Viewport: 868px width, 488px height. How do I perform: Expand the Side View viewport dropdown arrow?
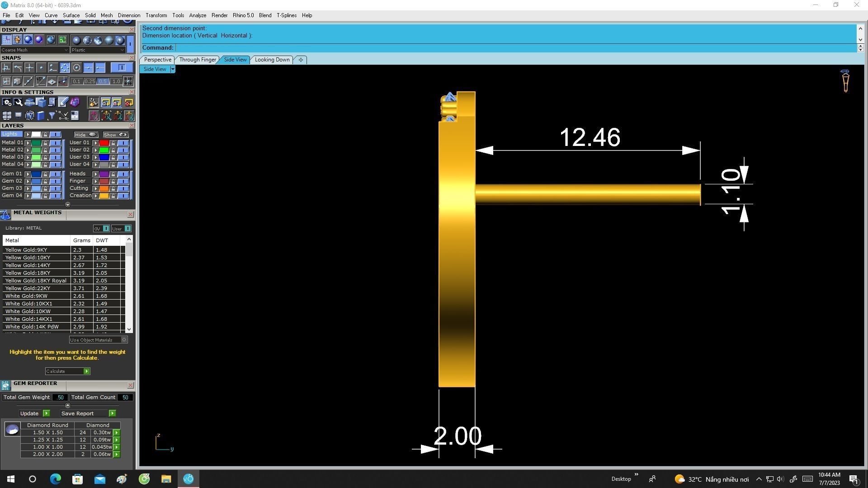[173, 69]
